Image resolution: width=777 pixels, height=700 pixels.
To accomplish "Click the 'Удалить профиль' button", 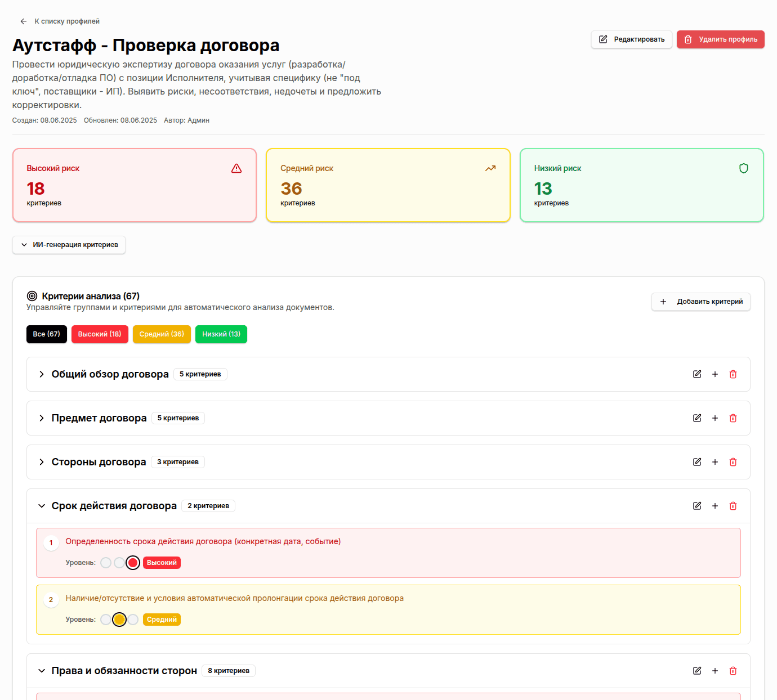I will click(721, 39).
